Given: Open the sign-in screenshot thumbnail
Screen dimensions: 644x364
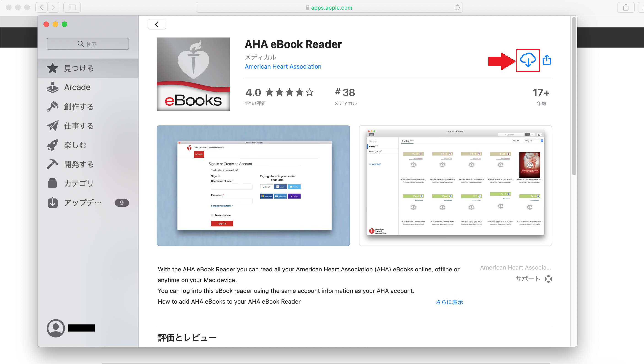Looking at the screenshot, I should (x=253, y=185).
